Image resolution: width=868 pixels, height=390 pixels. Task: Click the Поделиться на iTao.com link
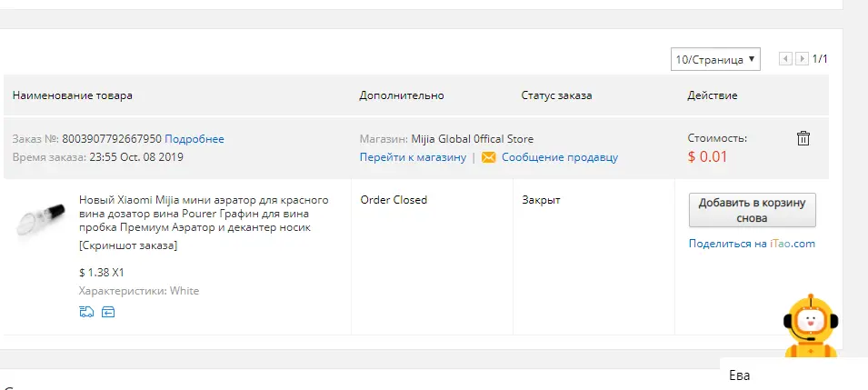(x=752, y=244)
